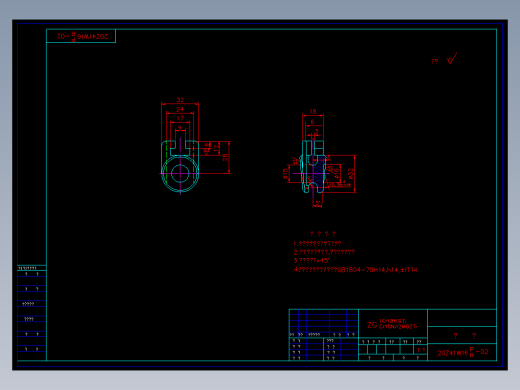
Task: Click the mirrored drawing number box top-left
Action: [x=81, y=36]
